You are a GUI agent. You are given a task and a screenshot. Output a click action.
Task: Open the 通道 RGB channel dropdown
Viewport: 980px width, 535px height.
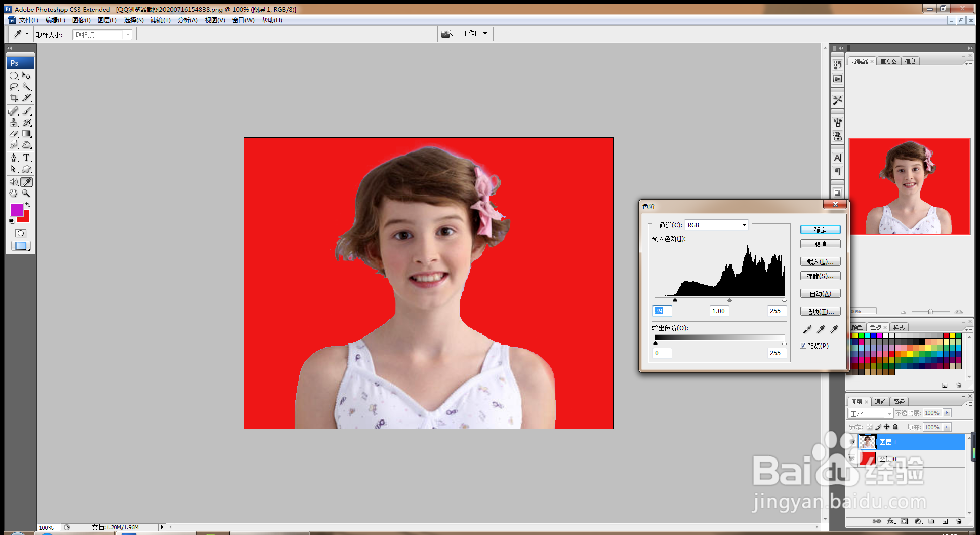(716, 225)
